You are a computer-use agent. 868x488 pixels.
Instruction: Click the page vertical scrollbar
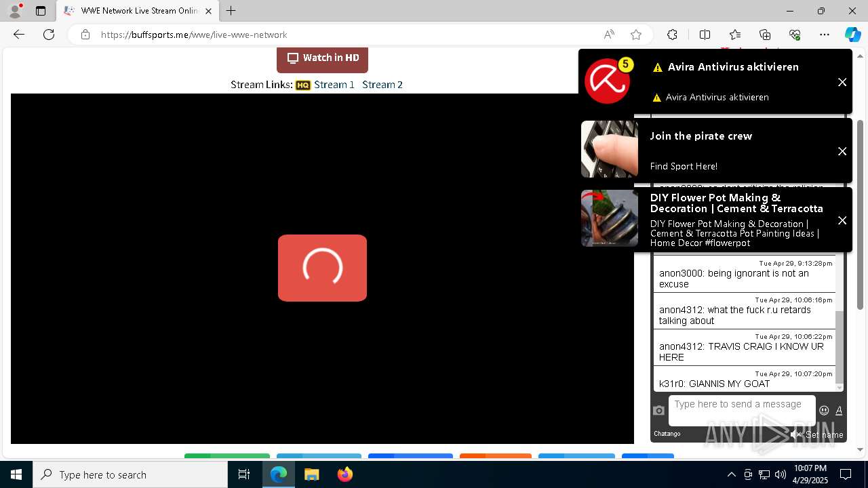click(x=860, y=215)
